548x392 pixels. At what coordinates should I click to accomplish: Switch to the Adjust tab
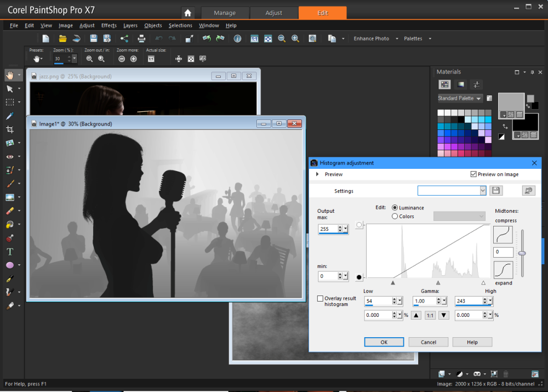274,13
